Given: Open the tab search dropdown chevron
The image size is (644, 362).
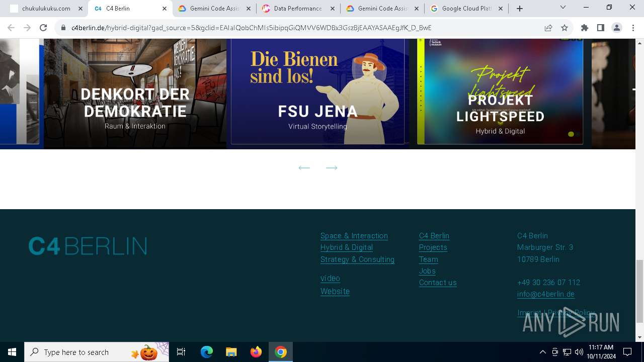Looking at the screenshot, I should tap(563, 8).
